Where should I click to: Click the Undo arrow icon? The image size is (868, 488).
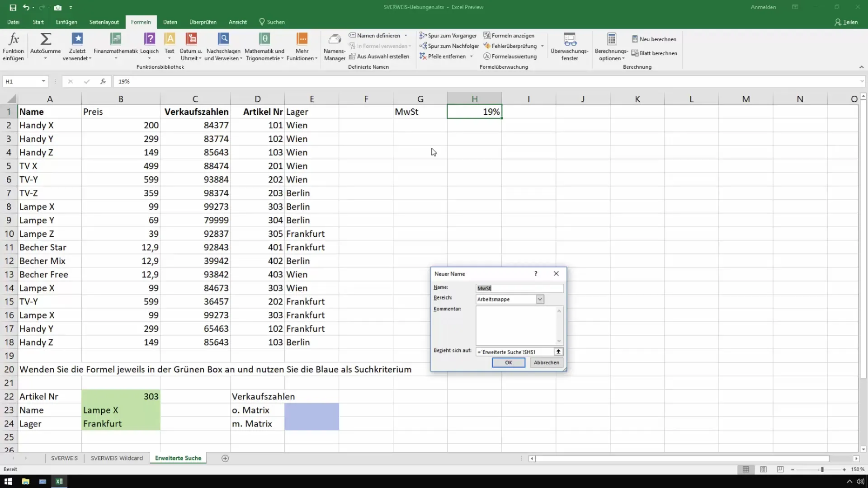pos(26,8)
